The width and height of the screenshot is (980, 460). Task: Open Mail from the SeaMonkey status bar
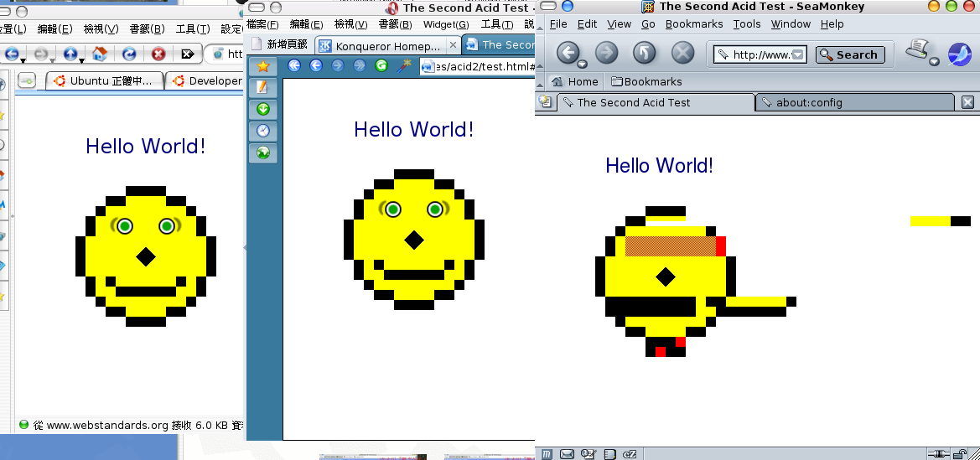click(568, 454)
